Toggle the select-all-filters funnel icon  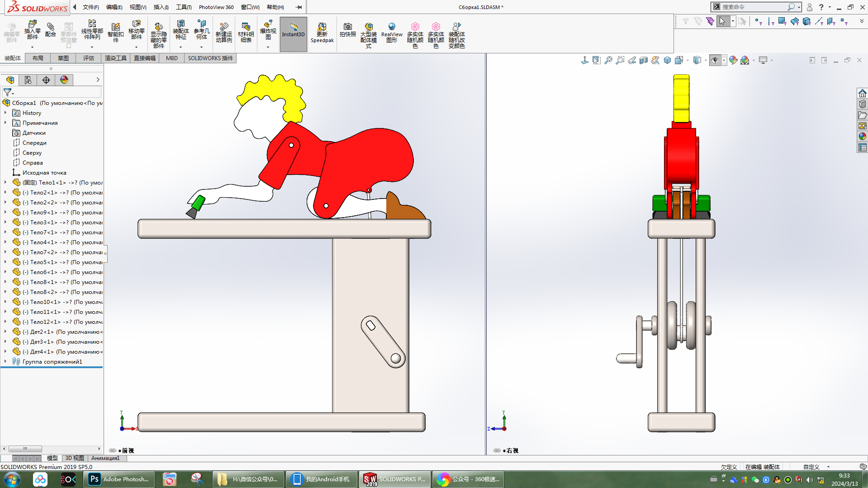click(710, 21)
